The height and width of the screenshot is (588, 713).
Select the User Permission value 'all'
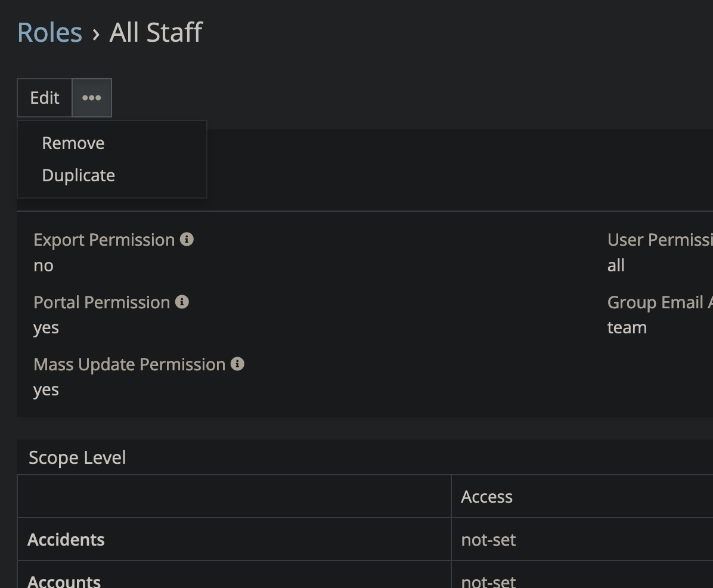616,265
